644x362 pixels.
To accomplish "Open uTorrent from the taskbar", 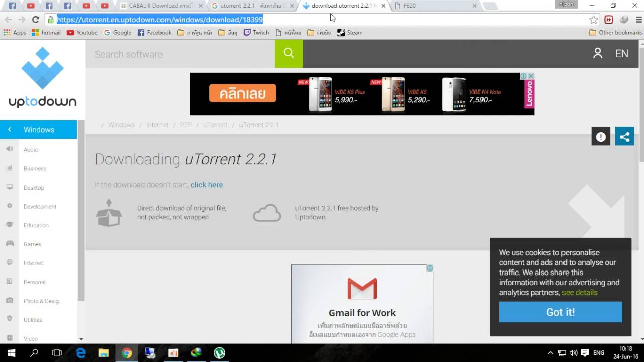I will (219, 353).
